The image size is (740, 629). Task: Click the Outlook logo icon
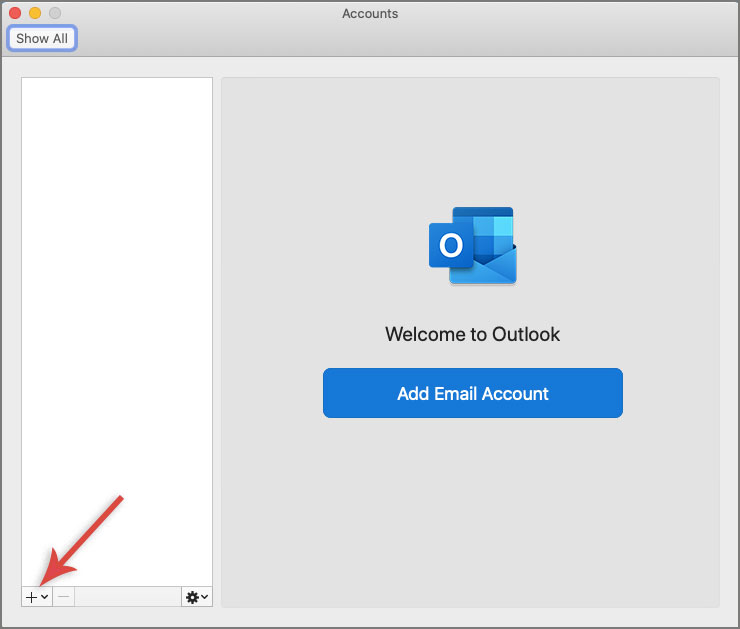tap(472, 245)
